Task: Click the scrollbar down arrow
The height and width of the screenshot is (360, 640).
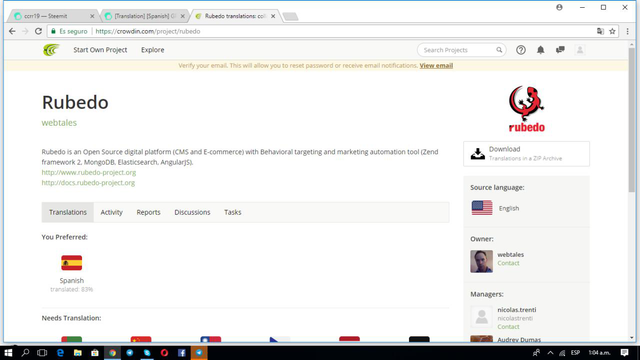Action: pyautogui.click(x=632, y=338)
